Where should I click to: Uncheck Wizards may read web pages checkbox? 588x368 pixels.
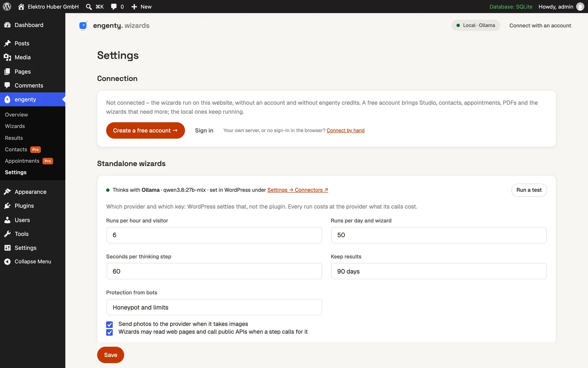pos(110,332)
